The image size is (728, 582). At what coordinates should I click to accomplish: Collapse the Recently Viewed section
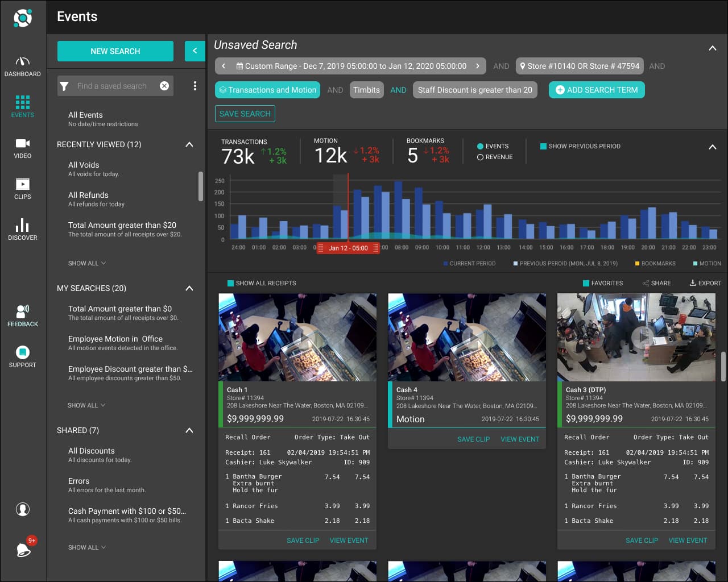(189, 144)
